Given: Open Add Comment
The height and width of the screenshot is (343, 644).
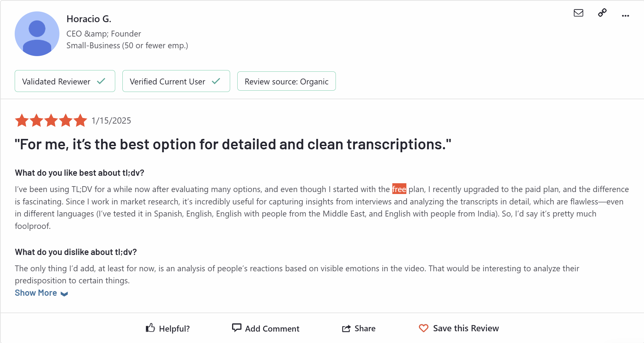Looking at the screenshot, I should (x=266, y=328).
